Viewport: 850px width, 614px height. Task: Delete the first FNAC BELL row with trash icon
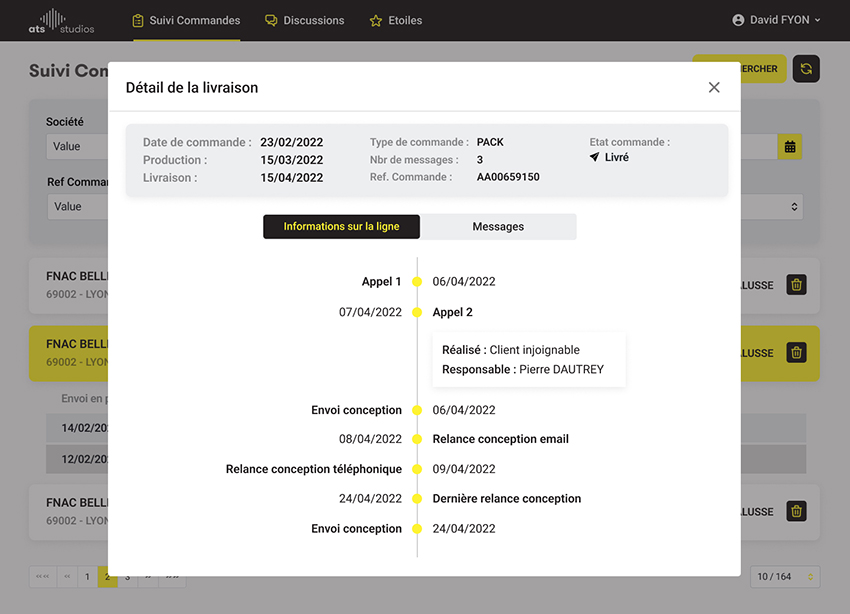tap(796, 285)
